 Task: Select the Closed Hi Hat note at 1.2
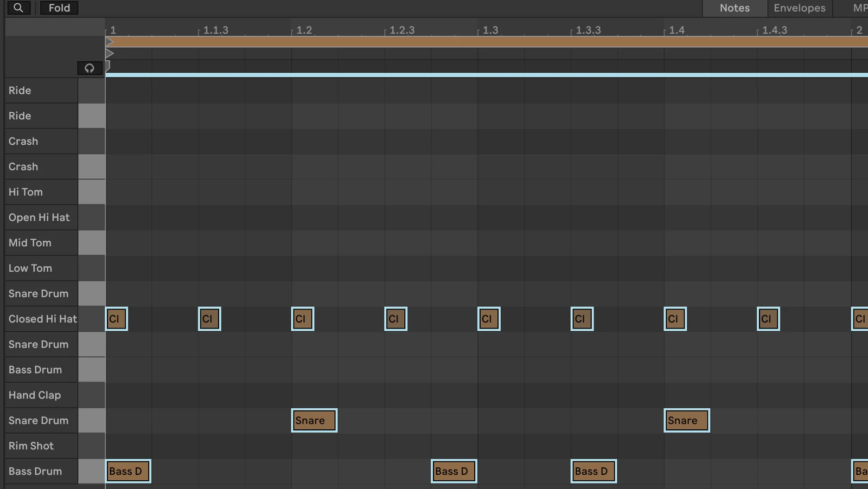(x=303, y=319)
